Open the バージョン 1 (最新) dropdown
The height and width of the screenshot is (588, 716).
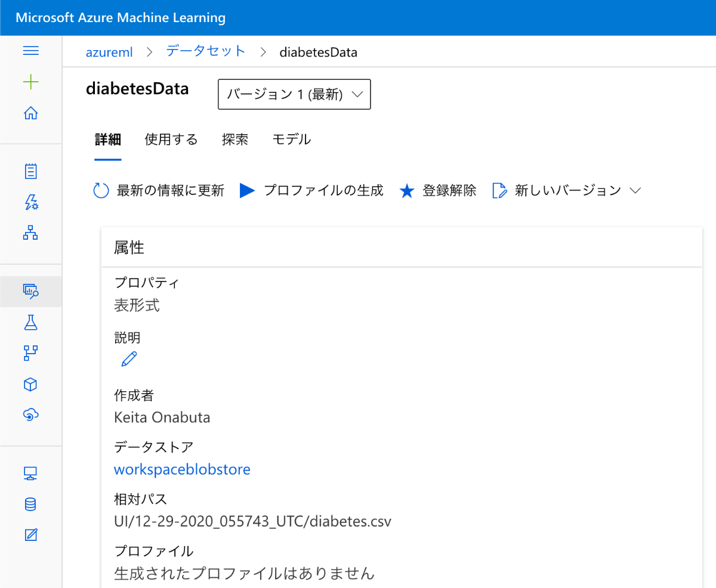(295, 94)
